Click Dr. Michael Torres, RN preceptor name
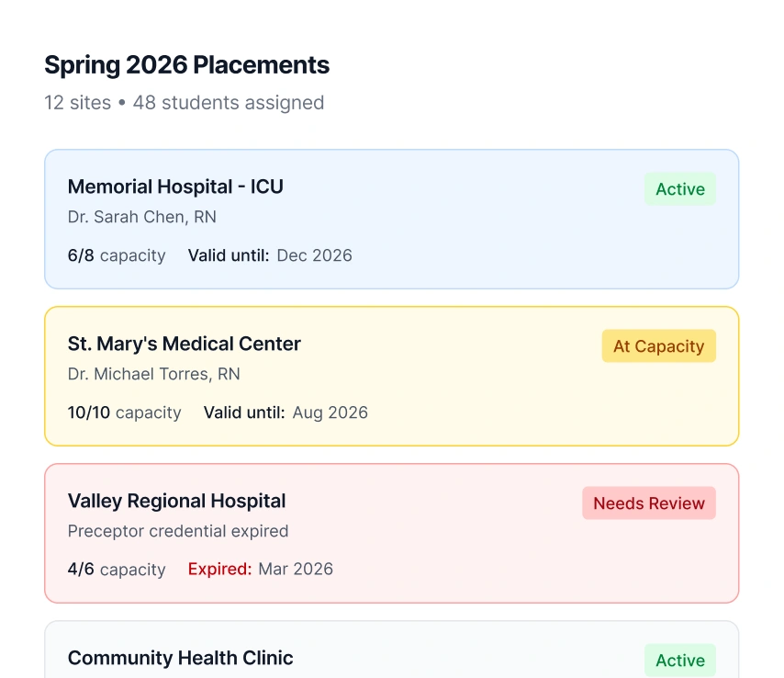This screenshot has width=784, height=678. tap(154, 373)
